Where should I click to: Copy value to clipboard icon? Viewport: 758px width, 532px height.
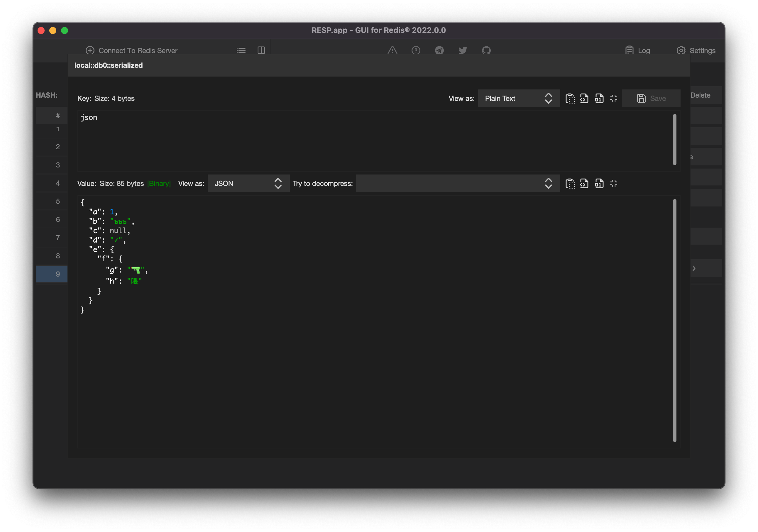pos(570,184)
